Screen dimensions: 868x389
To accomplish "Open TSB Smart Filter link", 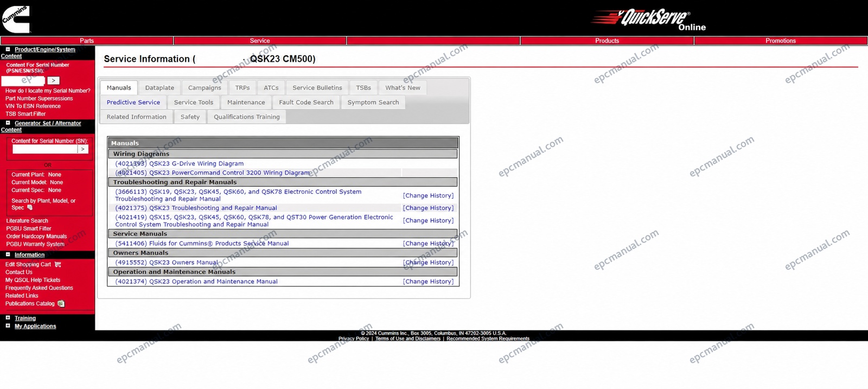I will pyautogui.click(x=25, y=114).
